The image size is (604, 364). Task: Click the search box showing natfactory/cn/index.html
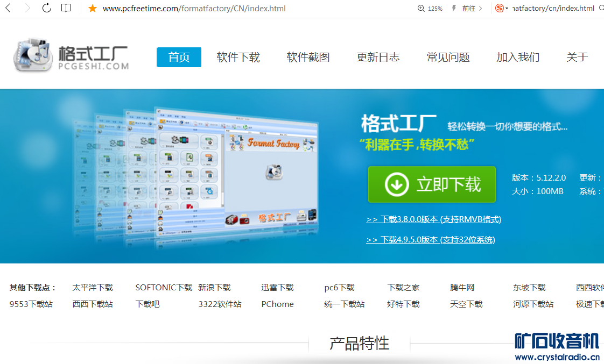[x=553, y=9]
